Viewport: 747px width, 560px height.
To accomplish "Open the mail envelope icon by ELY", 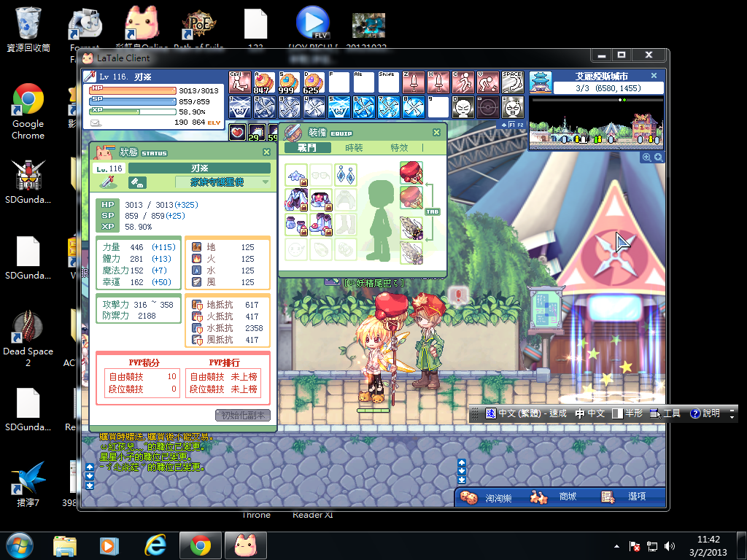I will coord(96,122).
